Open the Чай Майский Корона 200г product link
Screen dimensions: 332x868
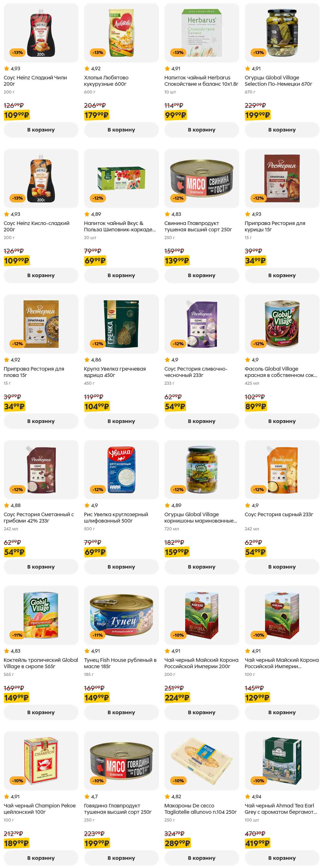tap(201, 663)
